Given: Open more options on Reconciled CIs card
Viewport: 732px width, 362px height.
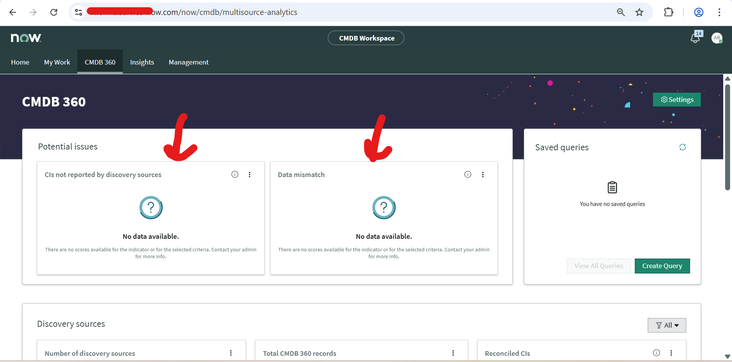Looking at the screenshot, I should (671, 353).
